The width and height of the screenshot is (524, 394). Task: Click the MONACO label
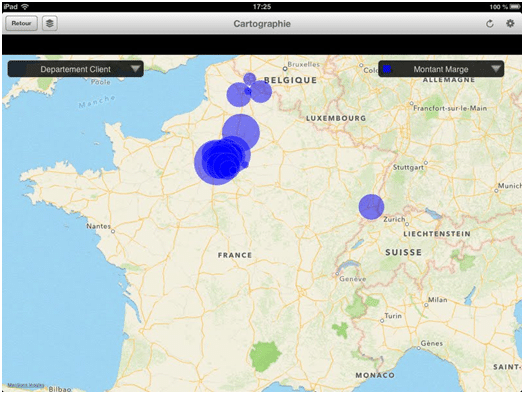[x=375, y=375]
